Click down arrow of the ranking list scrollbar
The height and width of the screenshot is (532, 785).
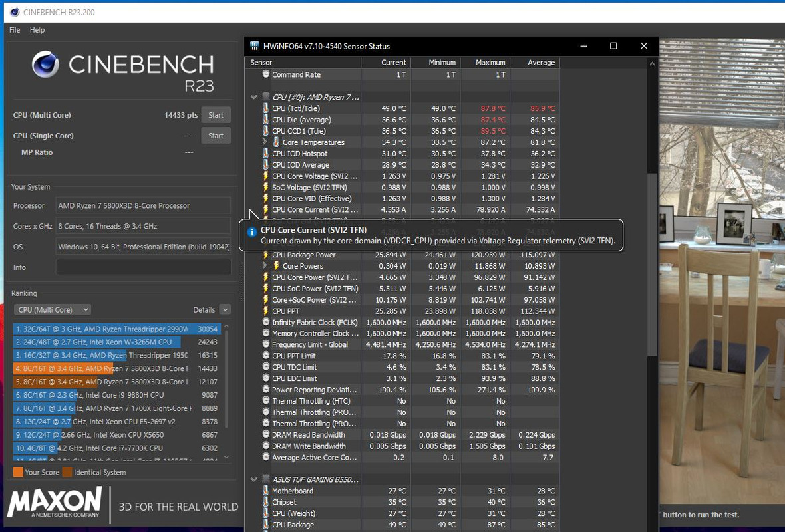[226, 456]
